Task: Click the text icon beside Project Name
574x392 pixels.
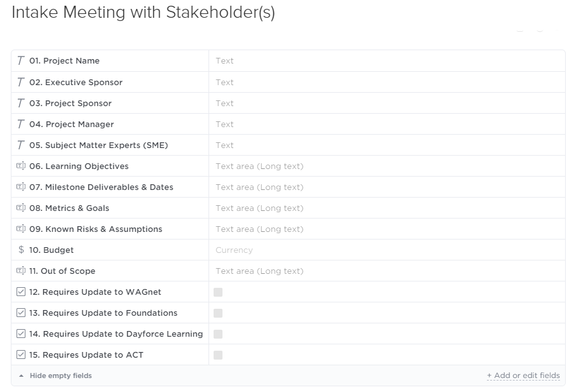Action: click(21, 61)
